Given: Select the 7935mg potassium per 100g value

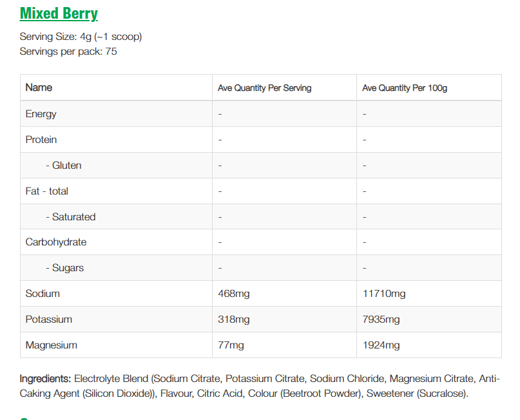Looking at the screenshot, I should click(381, 320).
